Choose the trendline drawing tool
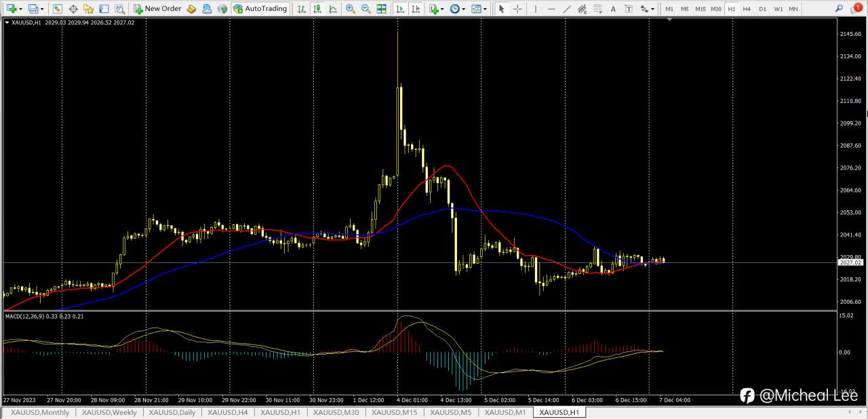The image size is (868, 419). tap(567, 9)
